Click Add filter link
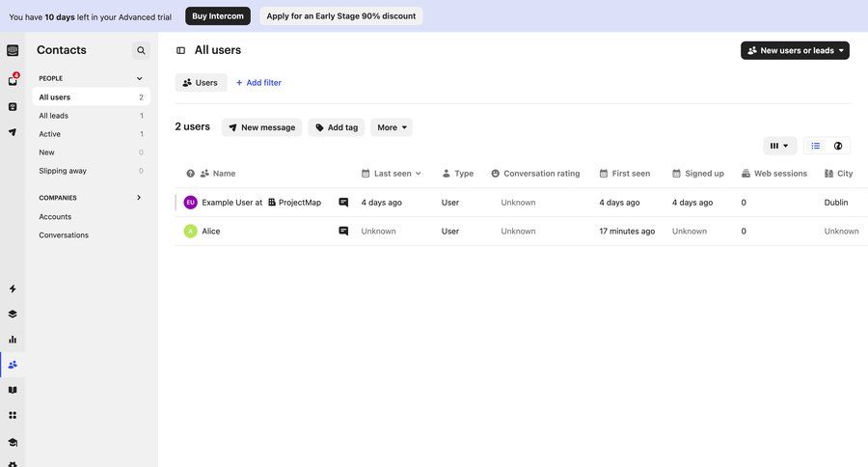This screenshot has width=868, height=467. click(x=258, y=83)
